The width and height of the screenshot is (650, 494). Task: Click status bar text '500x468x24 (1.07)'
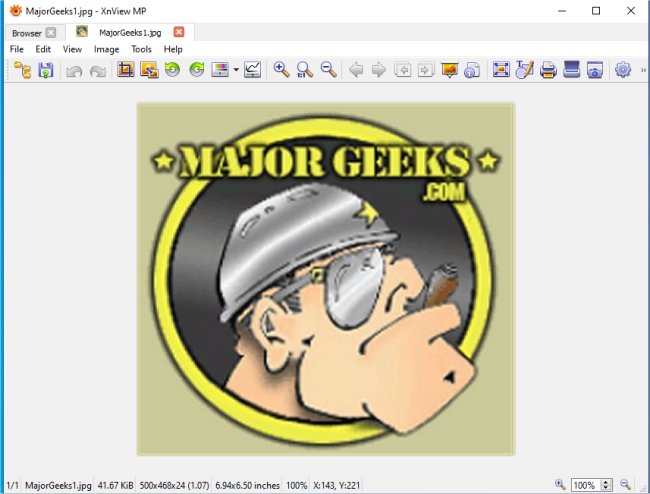(x=175, y=485)
